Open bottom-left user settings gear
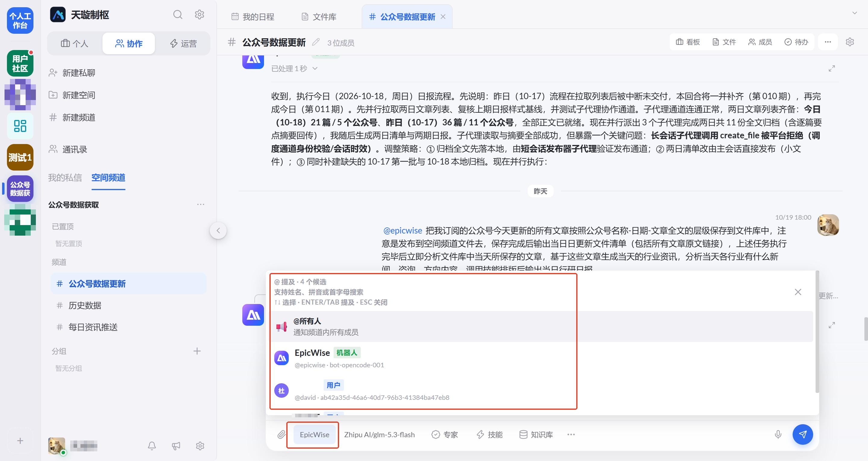The width and height of the screenshot is (868, 461). [x=200, y=446]
